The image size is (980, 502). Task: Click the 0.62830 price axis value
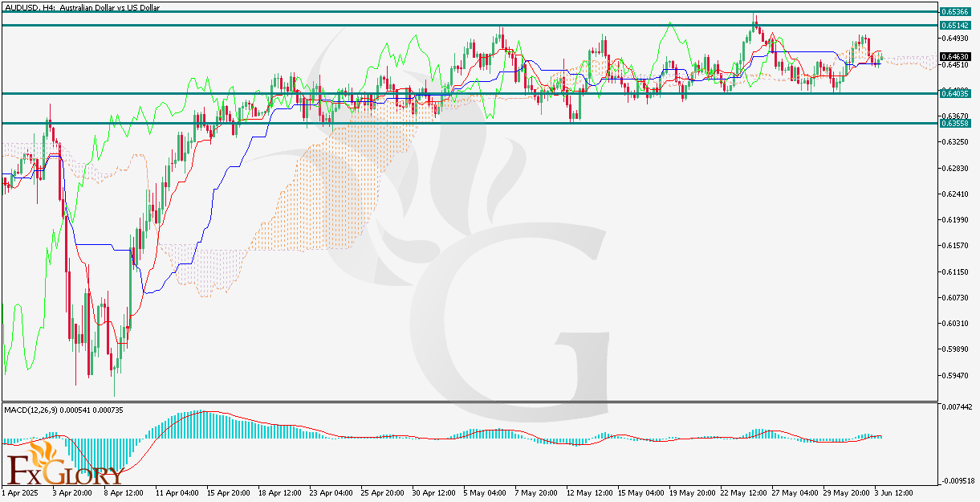[x=955, y=168]
